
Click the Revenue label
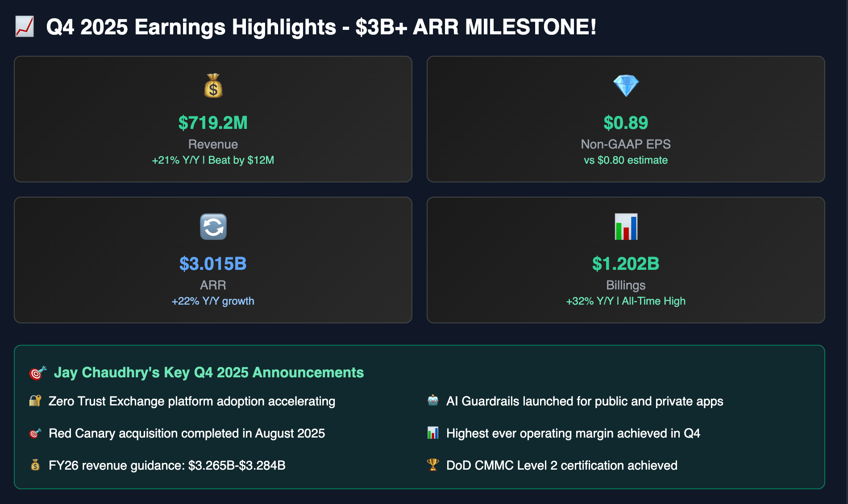coord(213,144)
